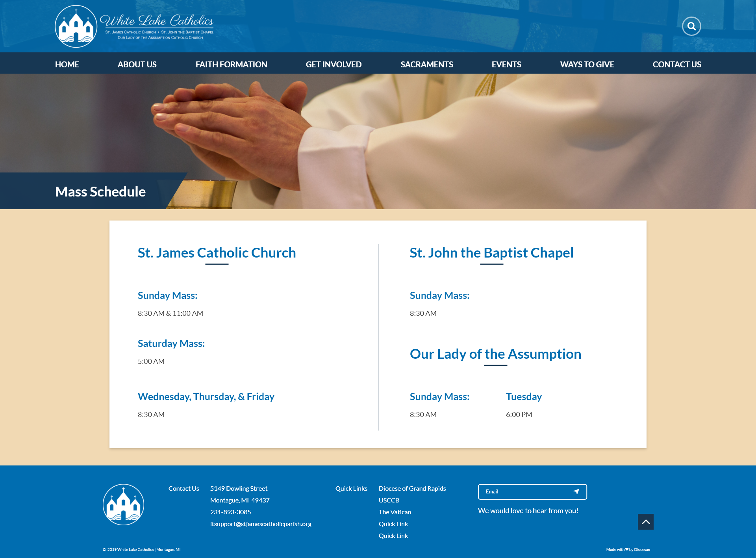Click the White Lake Catholics header logo
Viewport: 756px width, 558px height.
point(134,26)
